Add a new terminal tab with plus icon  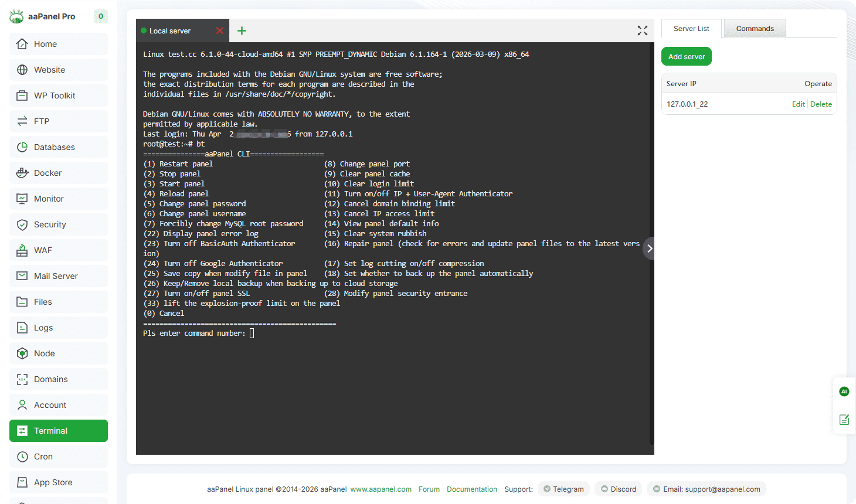(242, 30)
